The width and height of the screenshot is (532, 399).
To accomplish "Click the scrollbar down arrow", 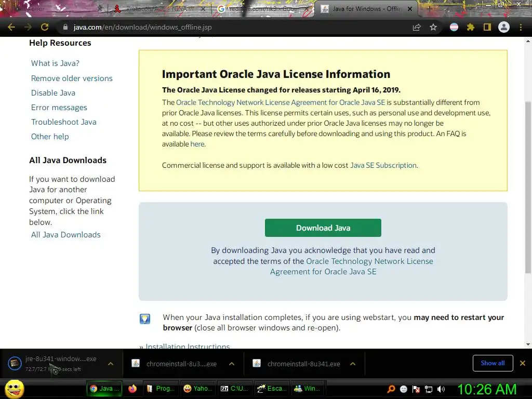I will coord(528,344).
